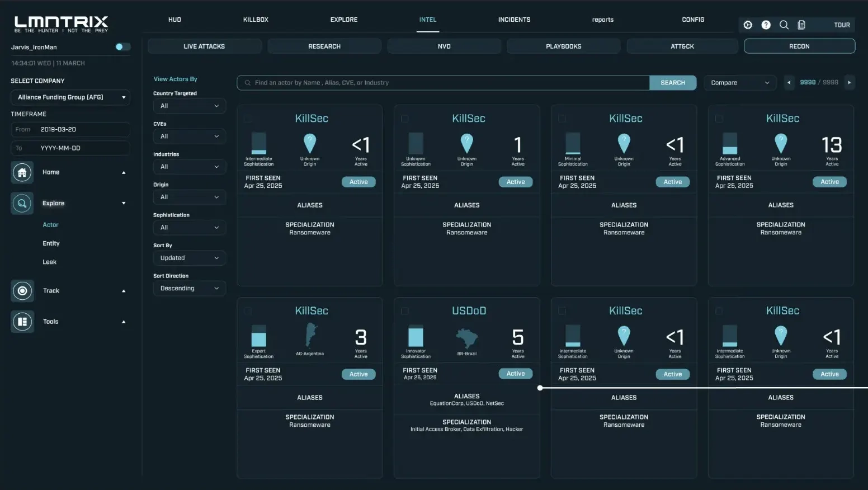Open the Origin filter dropdown
The width and height of the screenshot is (868, 490).
tap(190, 197)
